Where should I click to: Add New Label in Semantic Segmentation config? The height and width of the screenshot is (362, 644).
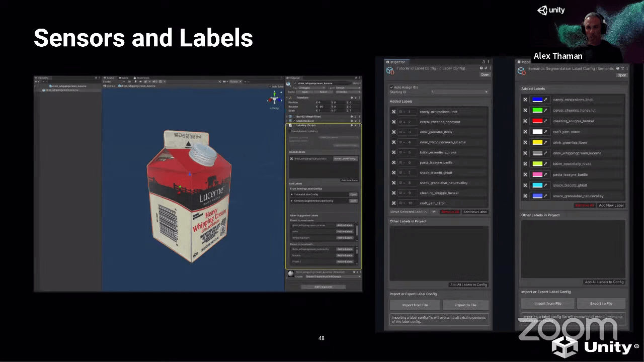[x=611, y=205]
